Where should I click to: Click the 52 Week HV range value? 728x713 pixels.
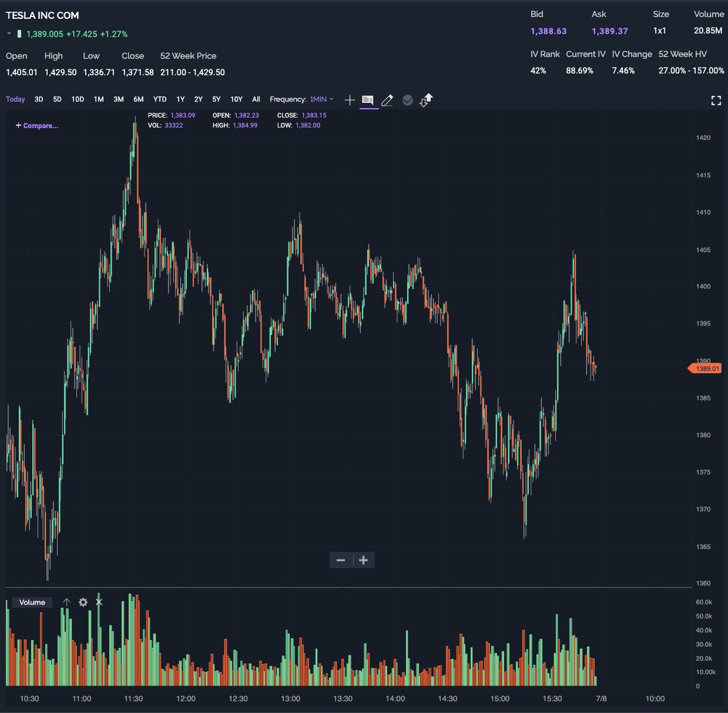pos(692,70)
